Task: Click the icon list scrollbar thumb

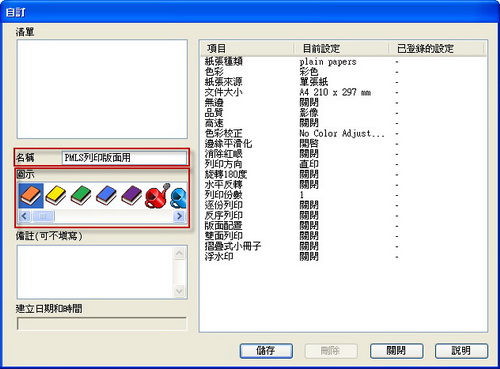Action: [x=43, y=216]
